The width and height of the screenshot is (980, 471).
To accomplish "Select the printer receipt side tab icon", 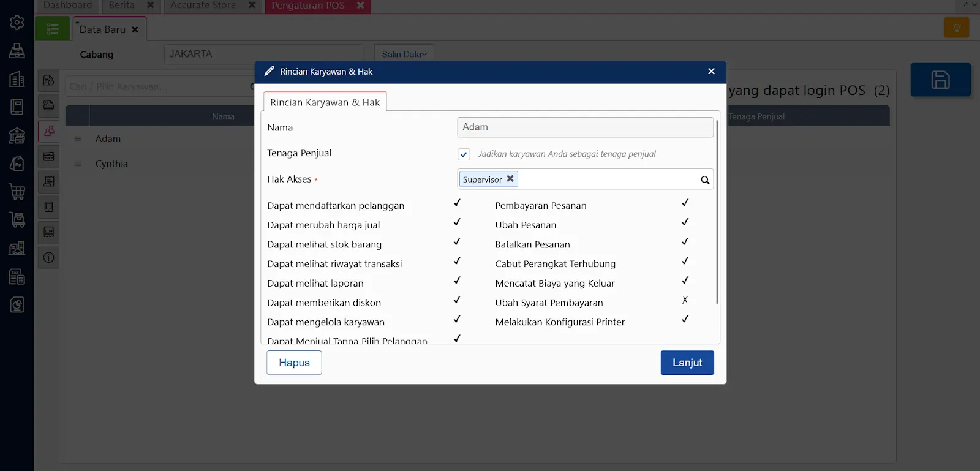I will point(49,232).
